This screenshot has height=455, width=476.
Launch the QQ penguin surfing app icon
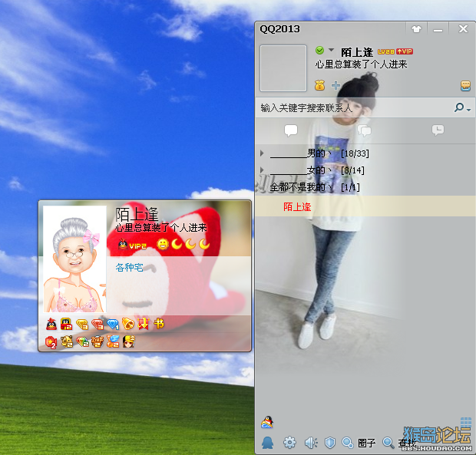click(267, 422)
